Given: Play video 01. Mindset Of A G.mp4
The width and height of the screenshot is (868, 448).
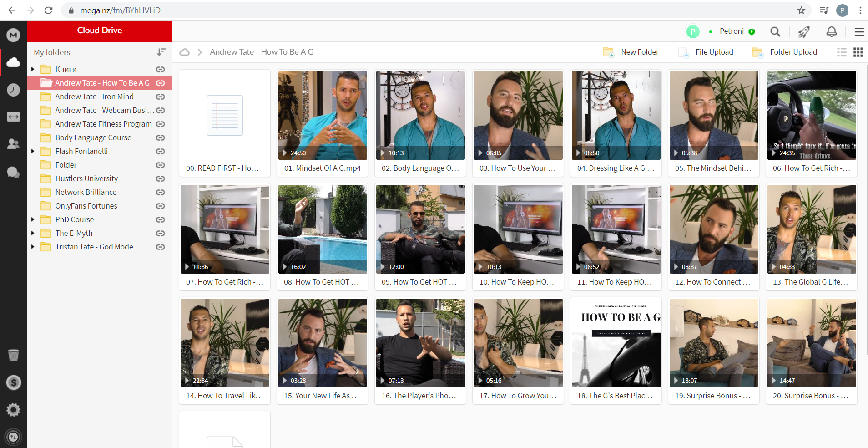Looking at the screenshot, I should pos(323,123).
